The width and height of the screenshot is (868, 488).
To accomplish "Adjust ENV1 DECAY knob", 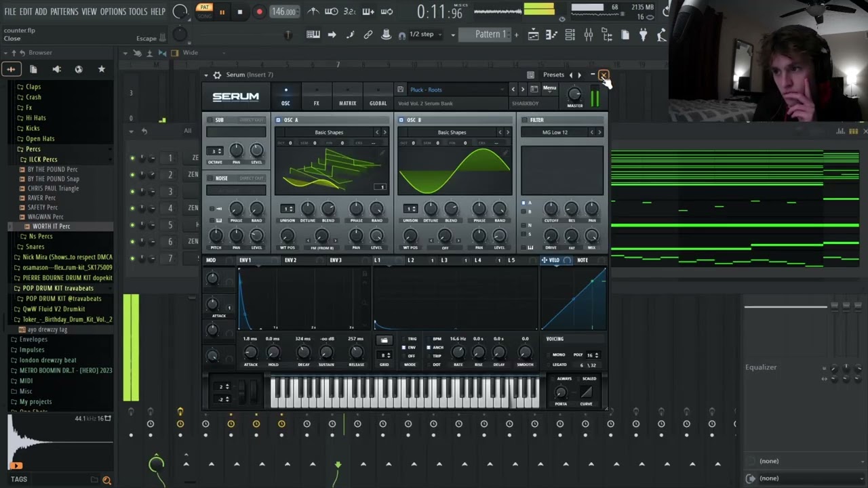I will coord(303,352).
